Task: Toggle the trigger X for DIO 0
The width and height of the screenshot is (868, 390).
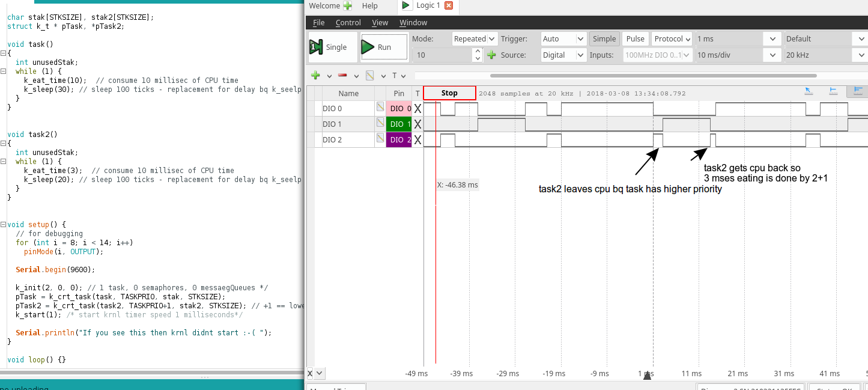Action: click(x=417, y=109)
